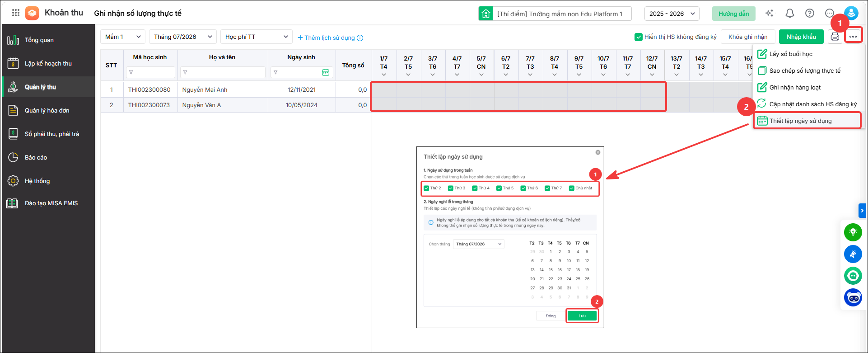
Task: Click the Thêm lịch sử dụng link
Action: (326, 38)
